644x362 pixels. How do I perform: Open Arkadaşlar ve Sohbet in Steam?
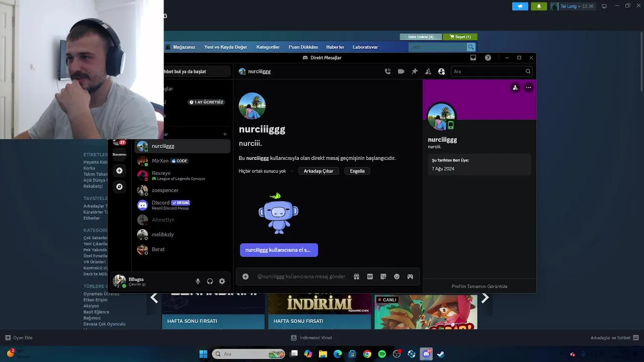tap(614, 338)
